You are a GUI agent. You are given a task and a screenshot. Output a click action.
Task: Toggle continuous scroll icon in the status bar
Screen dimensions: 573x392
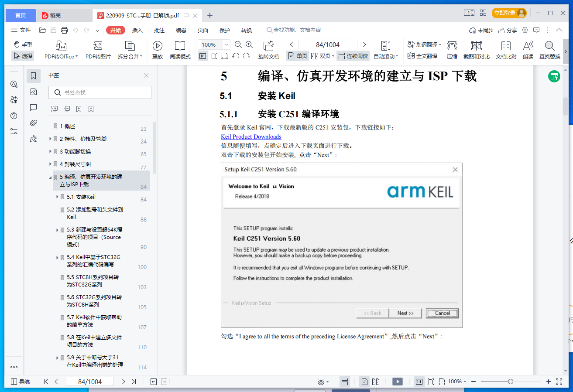click(x=344, y=382)
